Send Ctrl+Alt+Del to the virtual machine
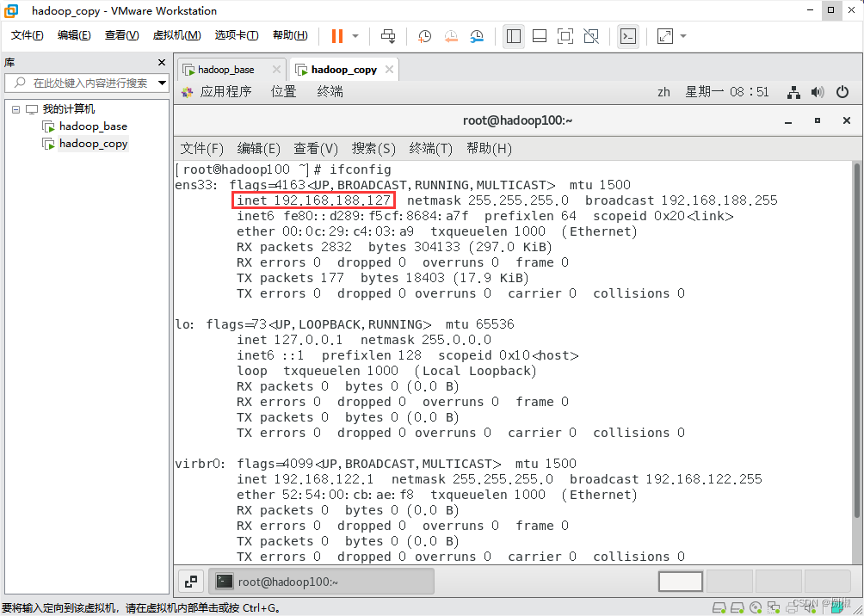Viewport: 864px width, 616px height. [x=388, y=36]
